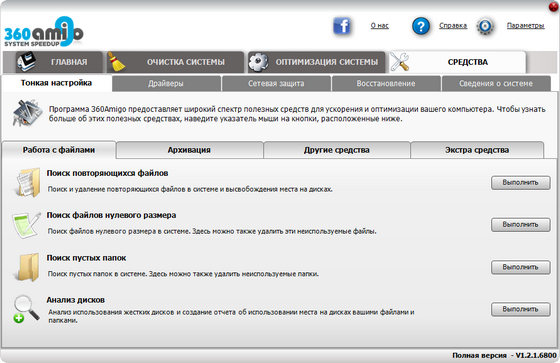Screen dimensions: 560x363
Task: Run Анализ дисков with Выполнить button
Action: coord(520,309)
